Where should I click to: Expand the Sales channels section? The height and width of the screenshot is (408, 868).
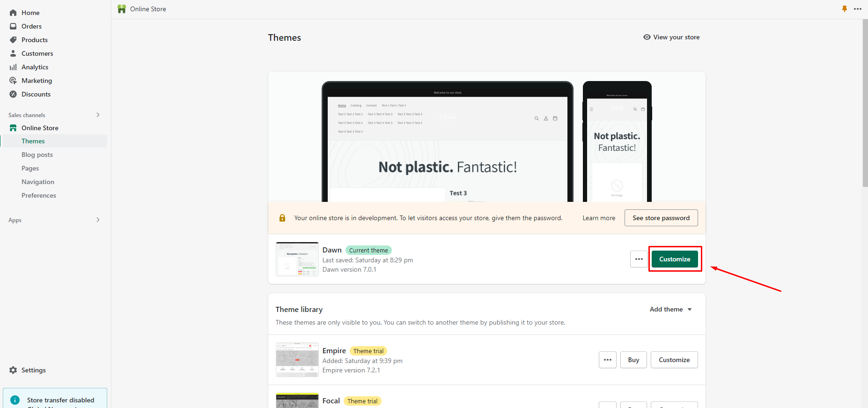pyautogui.click(x=98, y=115)
